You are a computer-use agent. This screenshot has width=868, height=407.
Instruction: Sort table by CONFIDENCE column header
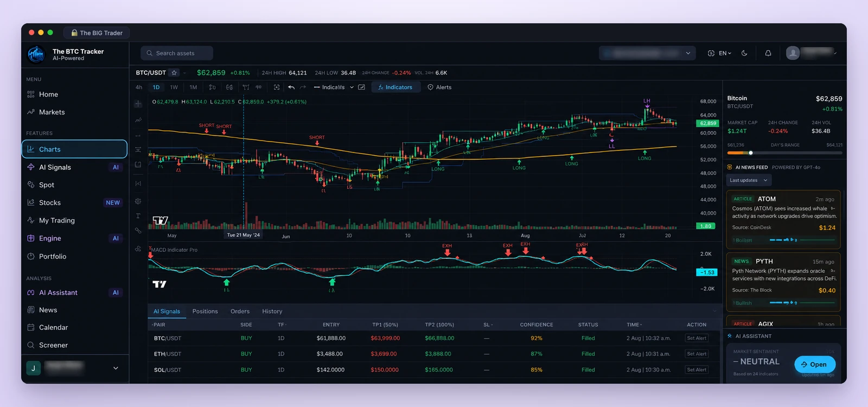[537, 325]
